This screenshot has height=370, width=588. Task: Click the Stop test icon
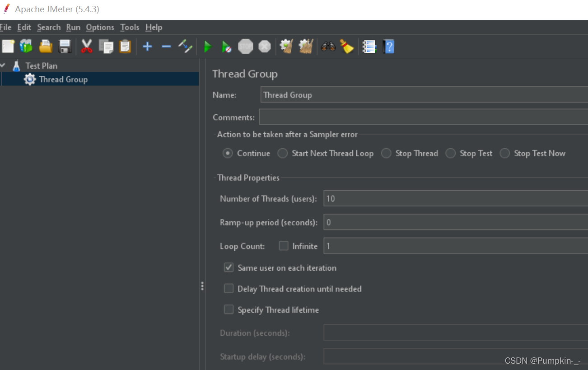pos(246,46)
